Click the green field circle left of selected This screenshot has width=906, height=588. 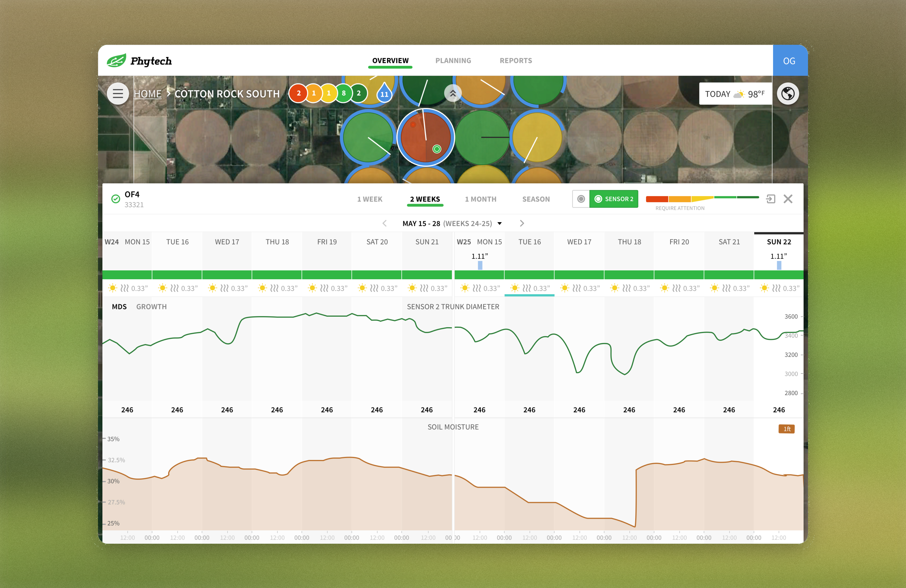coord(368,137)
